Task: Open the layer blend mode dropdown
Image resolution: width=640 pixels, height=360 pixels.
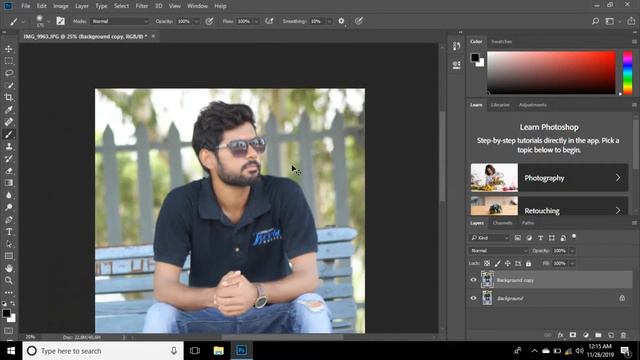Action: [x=498, y=251]
